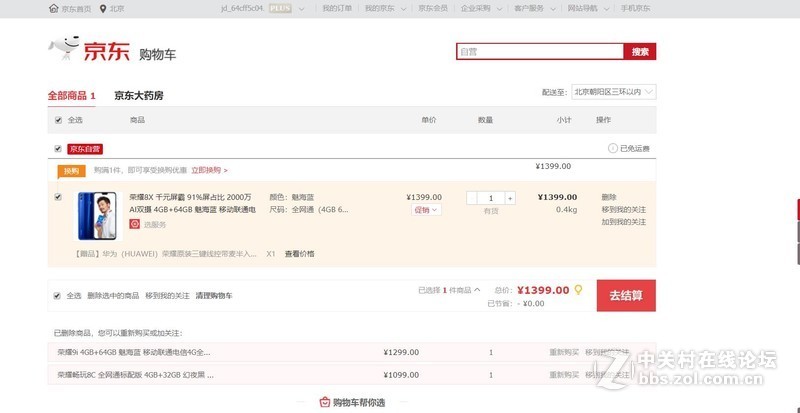Click the 去结算 checkout button
The image size is (800, 413).
626,296
